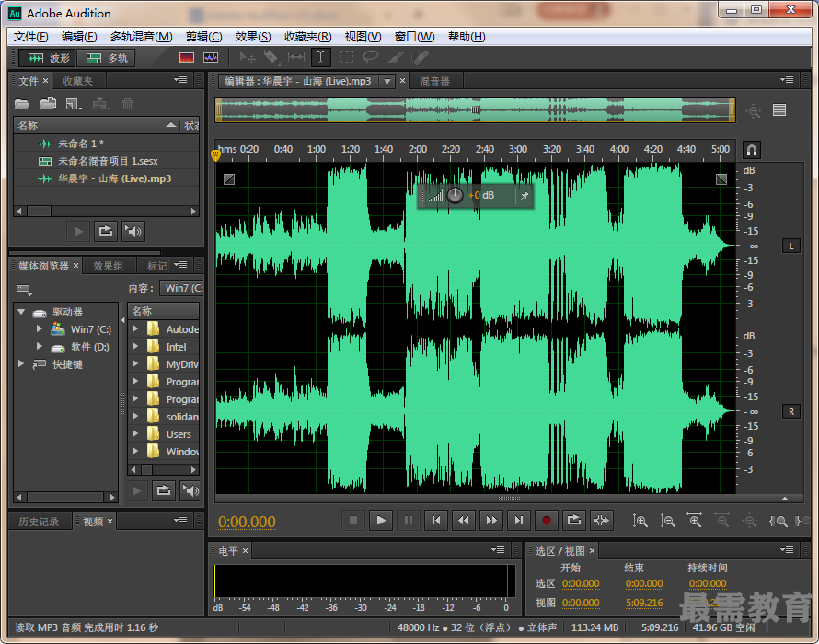Screen dimensions: 819x644
Task: Play the file preview in Files panel
Action: tap(78, 232)
